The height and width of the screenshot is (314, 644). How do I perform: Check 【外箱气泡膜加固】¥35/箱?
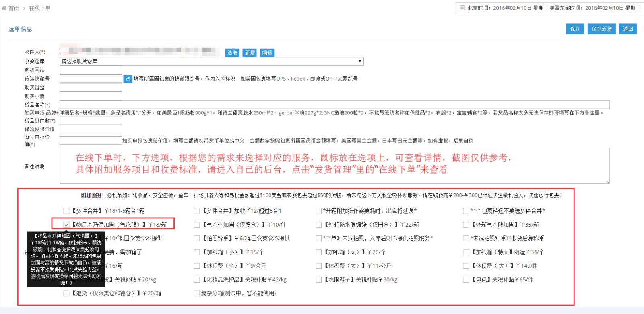click(x=466, y=225)
